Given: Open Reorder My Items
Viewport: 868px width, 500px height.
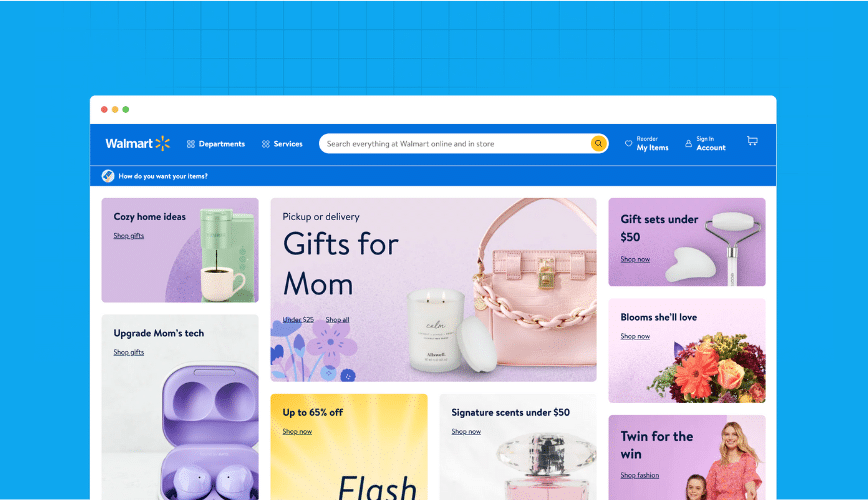Looking at the screenshot, I should pos(647,143).
